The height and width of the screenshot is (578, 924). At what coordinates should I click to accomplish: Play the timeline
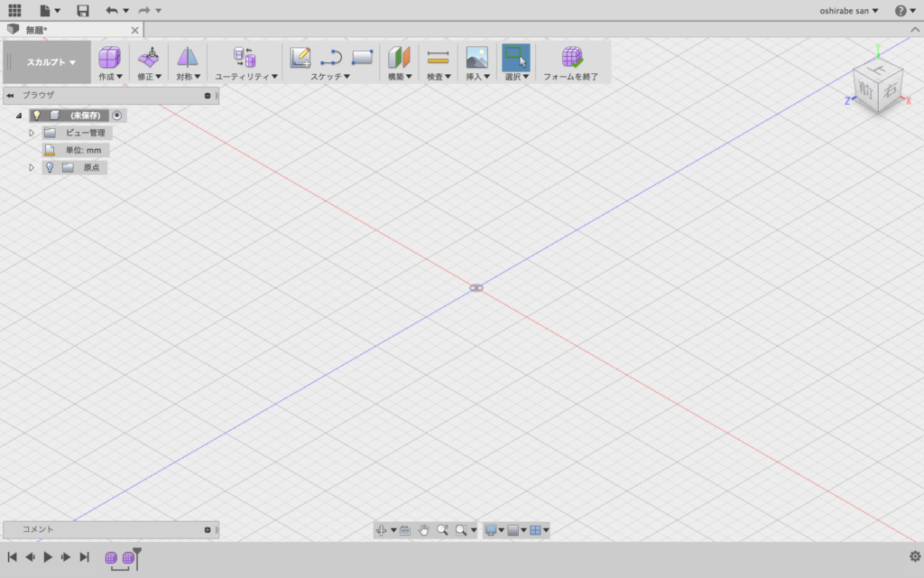coord(48,556)
